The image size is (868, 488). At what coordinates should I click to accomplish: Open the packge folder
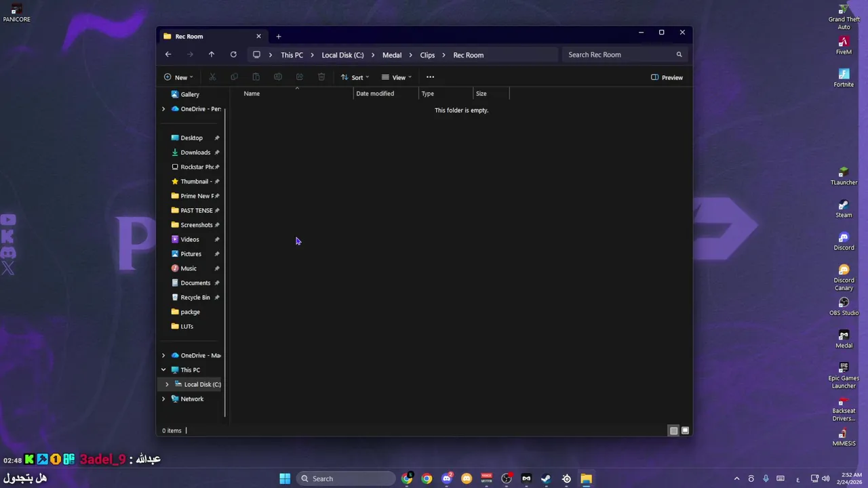pyautogui.click(x=191, y=312)
